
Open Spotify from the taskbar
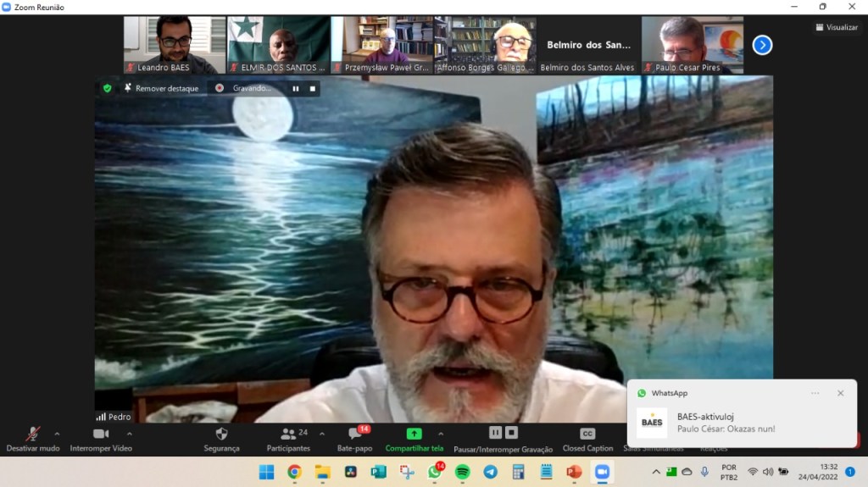point(462,472)
